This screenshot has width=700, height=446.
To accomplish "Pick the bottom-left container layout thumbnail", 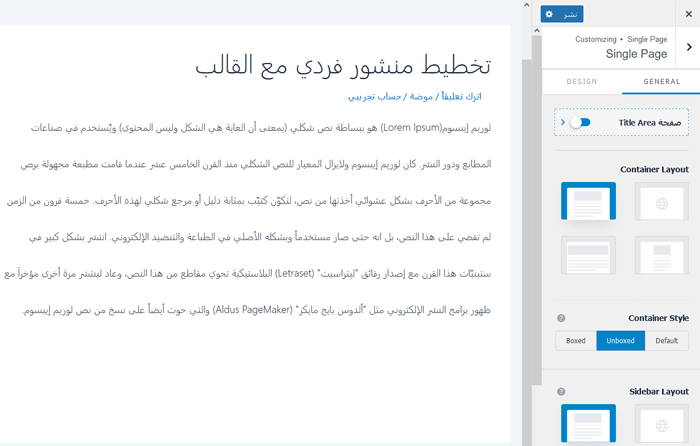I will coord(587,255).
